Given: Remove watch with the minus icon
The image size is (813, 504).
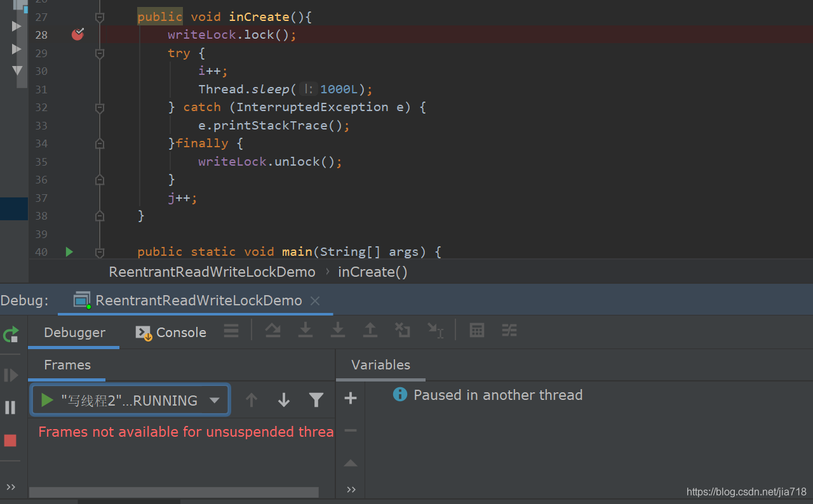Looking at the screenshot, I should 351,430.
